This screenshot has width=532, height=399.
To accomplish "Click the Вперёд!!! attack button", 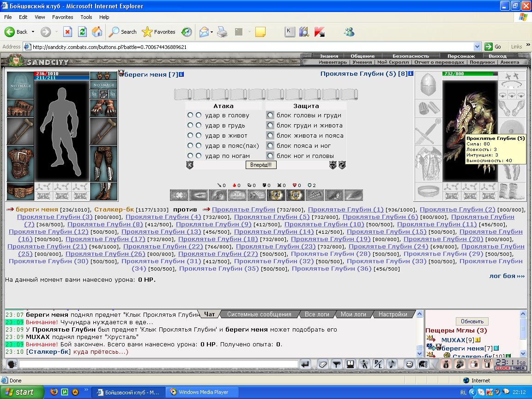I will click(261, 165).
